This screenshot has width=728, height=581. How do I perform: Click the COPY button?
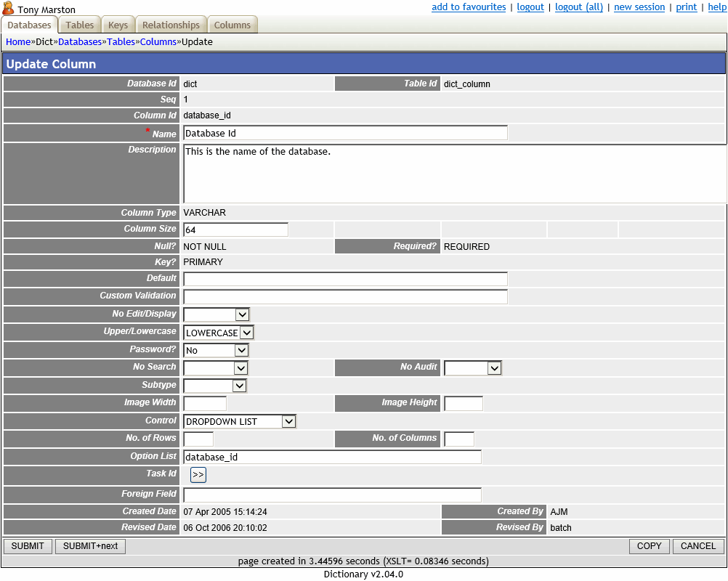click(x=649, y=545)
